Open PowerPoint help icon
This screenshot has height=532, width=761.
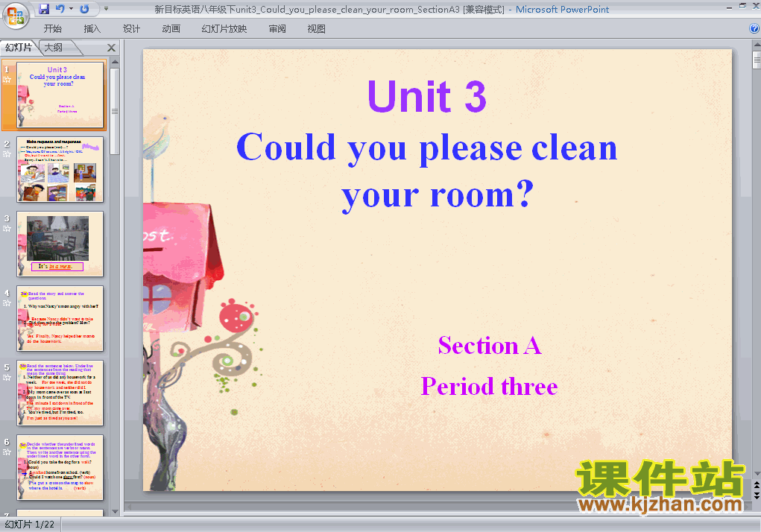click(x=754, y=28)
